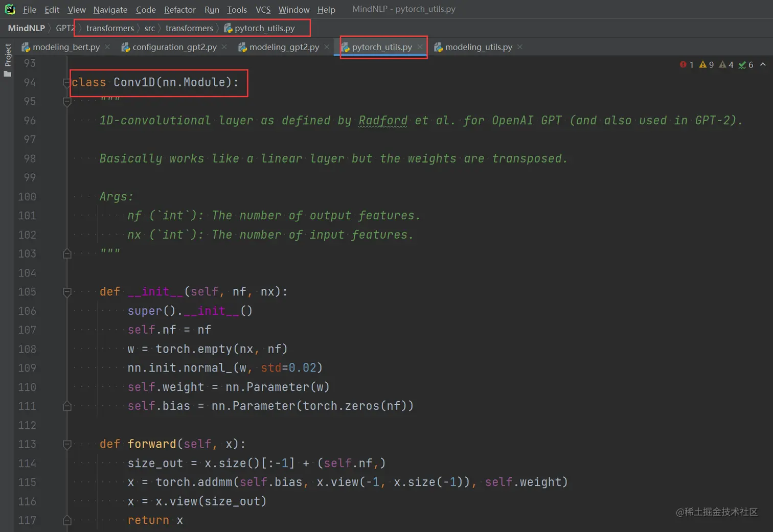Click the forward method name

click(x=152, y=444)
